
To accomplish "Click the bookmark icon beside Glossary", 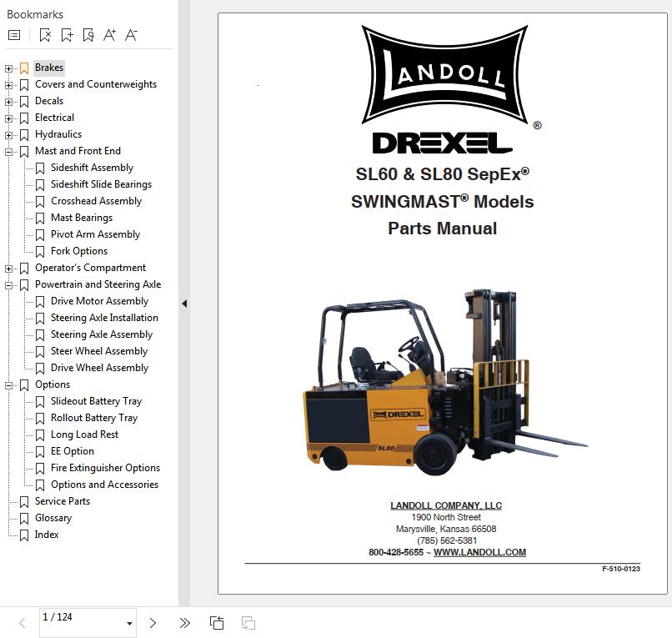I will click(x=24, y=519).
